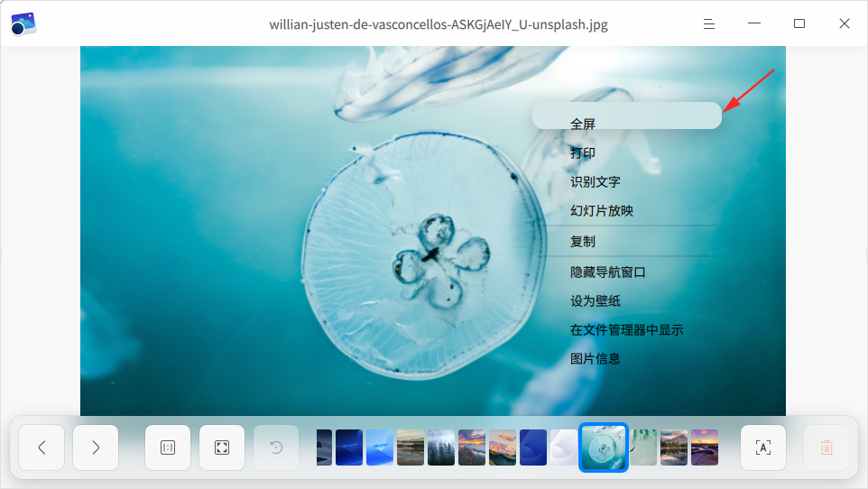The height and width of the screenshot is (489, 868).
Task: Open the purple sunset rocks thumbnail
Action: point(705,447)
